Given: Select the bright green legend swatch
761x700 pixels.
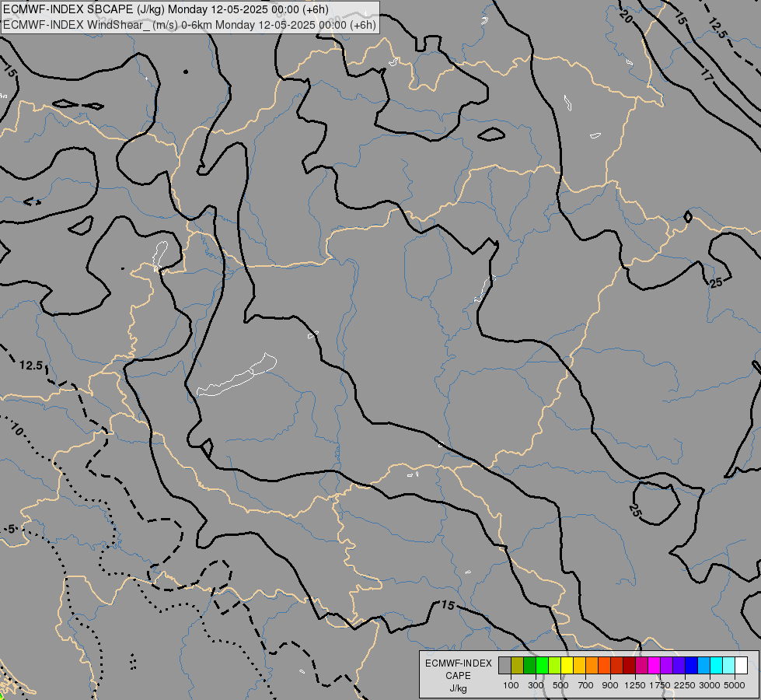Looking at the screenshot, I should 542,666.
